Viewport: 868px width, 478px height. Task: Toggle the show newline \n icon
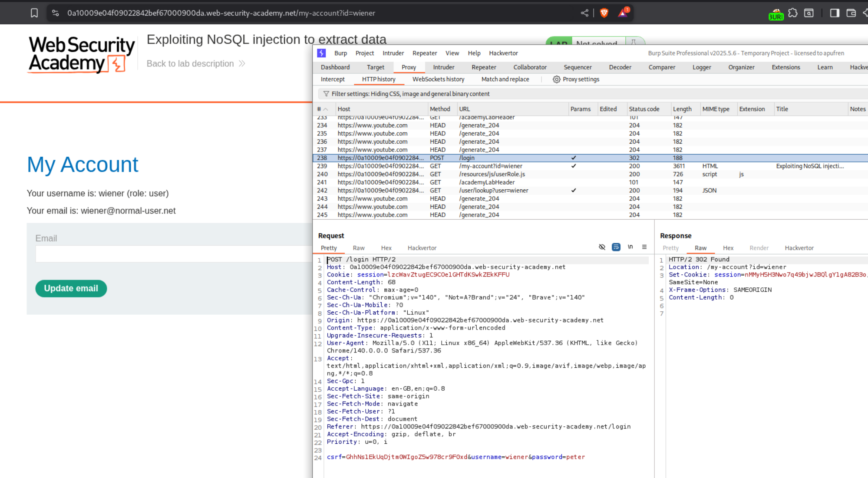630,247
